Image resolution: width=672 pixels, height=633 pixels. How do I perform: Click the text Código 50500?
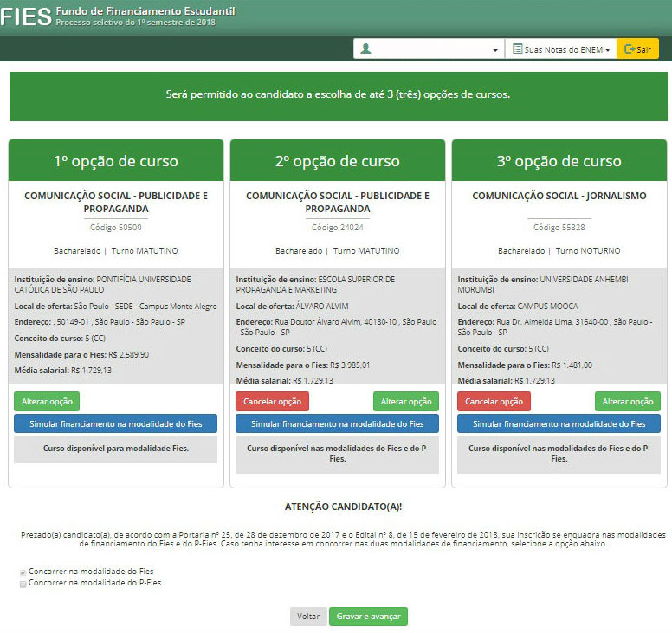116,228
